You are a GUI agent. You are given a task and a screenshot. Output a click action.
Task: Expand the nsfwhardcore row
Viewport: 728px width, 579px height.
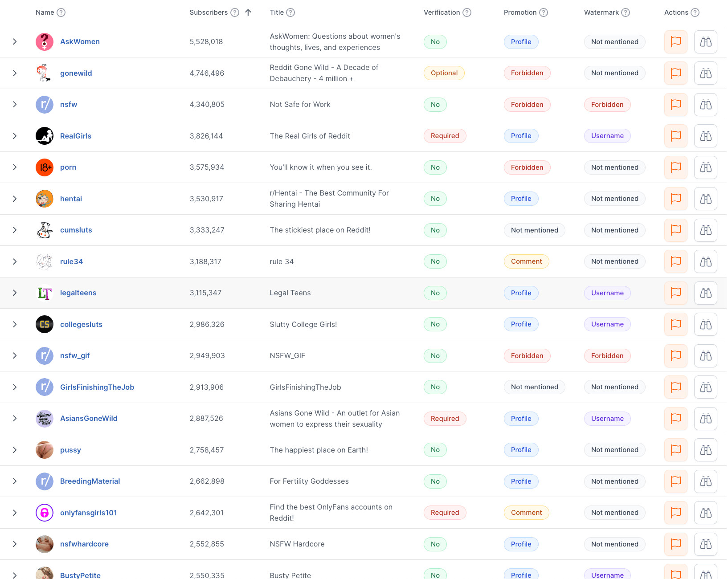click(15, 544)
